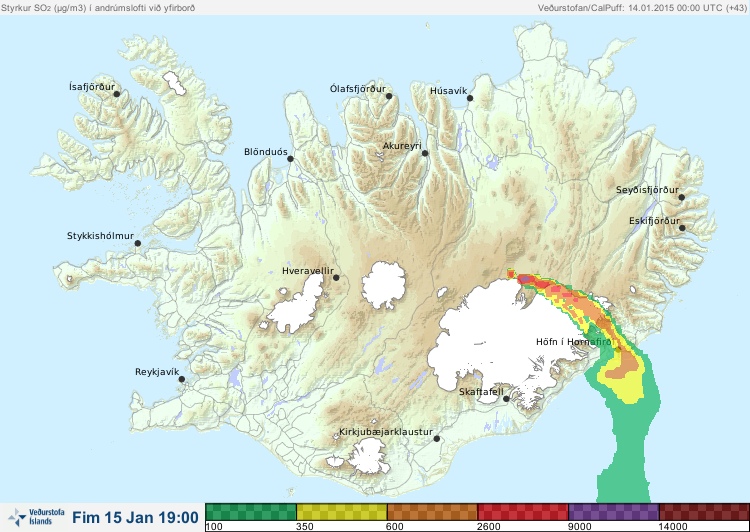Click the Blönduós town marker dot

[290, 159]
